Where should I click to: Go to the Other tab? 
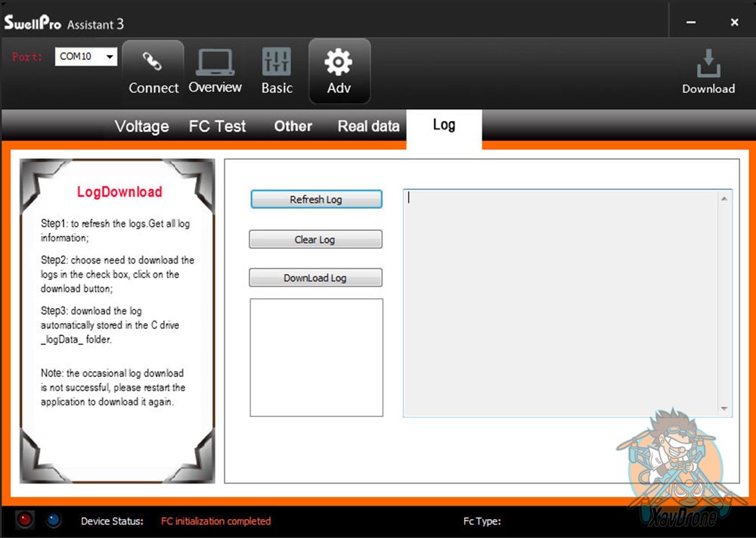coord(293,126)
